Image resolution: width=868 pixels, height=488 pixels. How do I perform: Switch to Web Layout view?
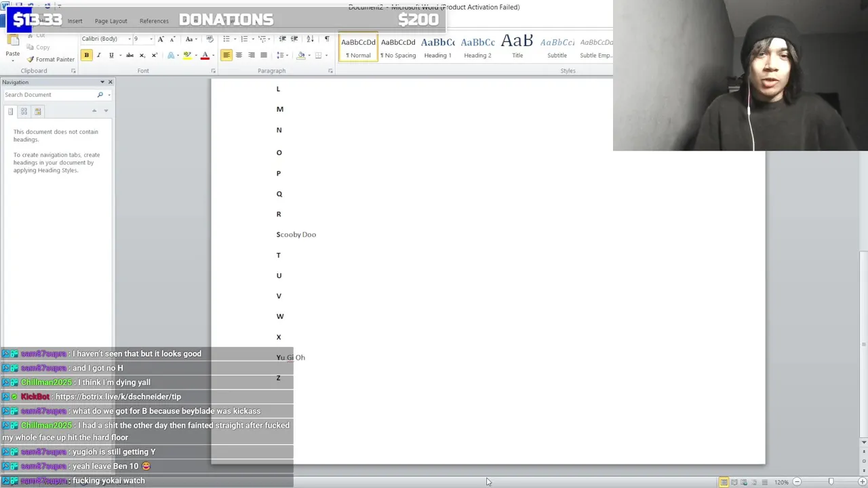pyautogui.click(x=744, y=482)
